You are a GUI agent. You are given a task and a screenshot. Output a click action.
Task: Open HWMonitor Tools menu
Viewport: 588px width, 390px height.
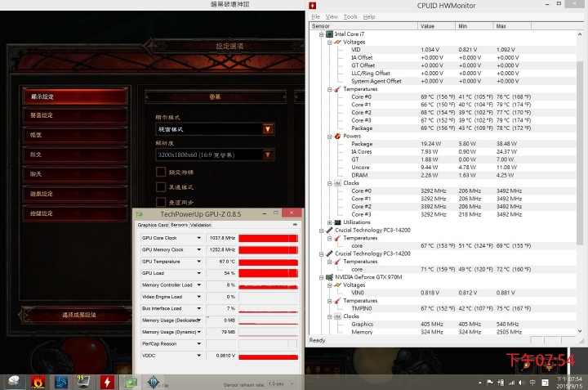pos(350,16)
